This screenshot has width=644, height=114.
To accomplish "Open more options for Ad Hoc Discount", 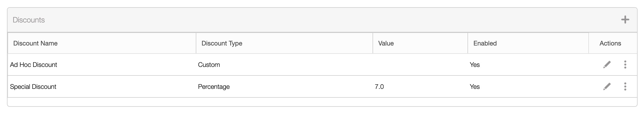I will (x=625, y=65).
